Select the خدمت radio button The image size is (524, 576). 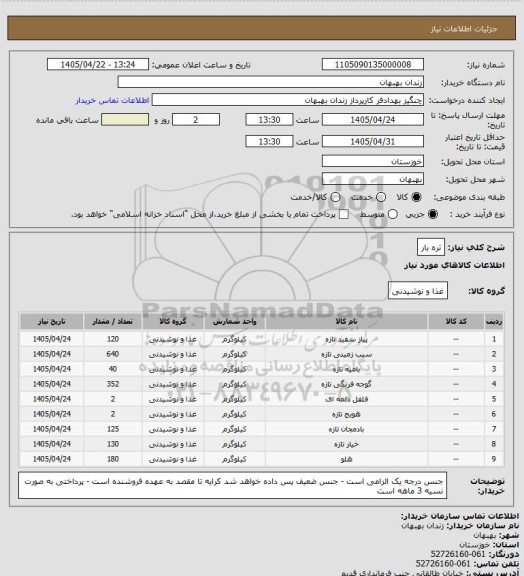click(381, 197)
